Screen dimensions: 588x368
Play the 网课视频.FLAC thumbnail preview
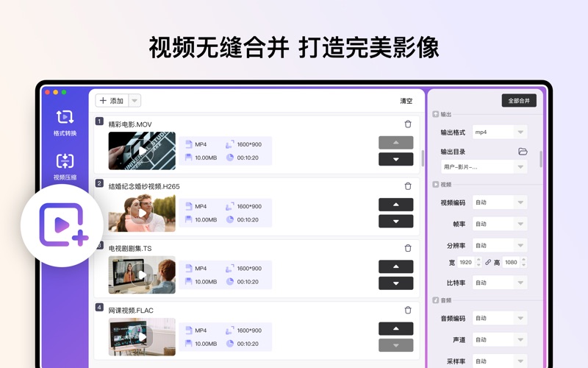coord(142,337)
